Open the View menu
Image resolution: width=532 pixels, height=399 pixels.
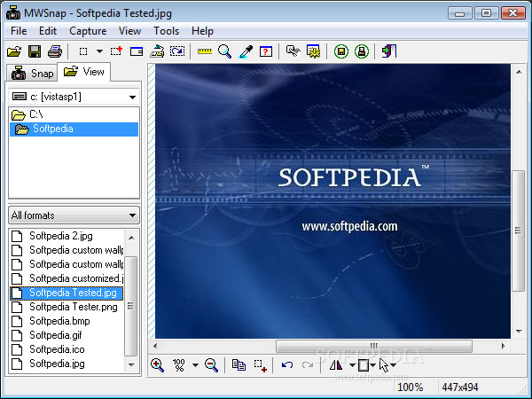(129, 31)
